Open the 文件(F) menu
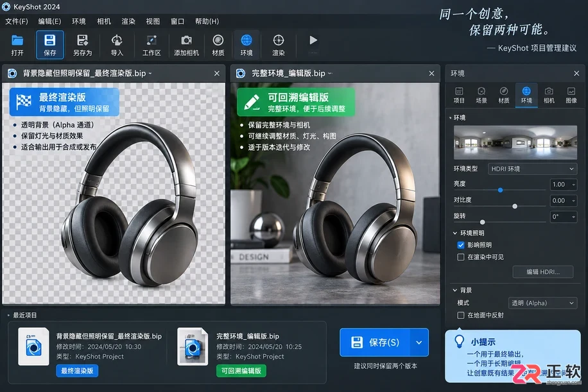588x392 pixels. [17, 21]
